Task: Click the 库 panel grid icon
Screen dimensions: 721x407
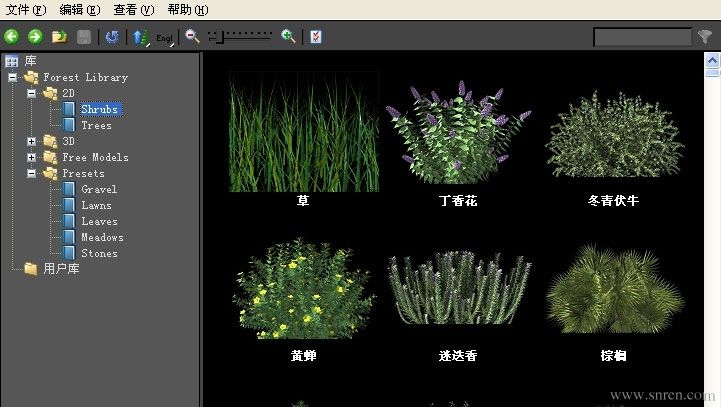Action: (x=12, y=61)
